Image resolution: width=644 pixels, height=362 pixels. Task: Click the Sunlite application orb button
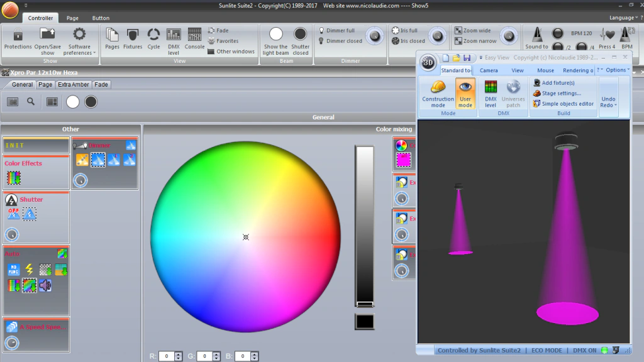click(x=10, y=10)
